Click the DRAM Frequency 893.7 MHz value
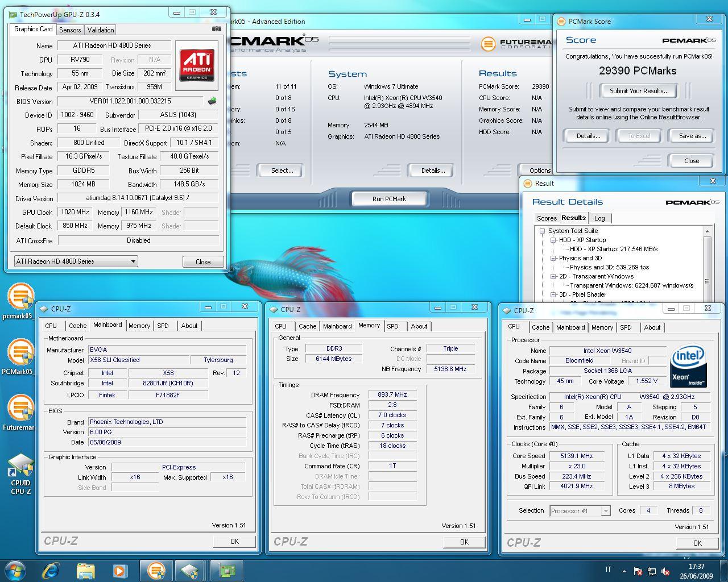The image size is (728, 582). pyautogui.click(x=392, y=395)
